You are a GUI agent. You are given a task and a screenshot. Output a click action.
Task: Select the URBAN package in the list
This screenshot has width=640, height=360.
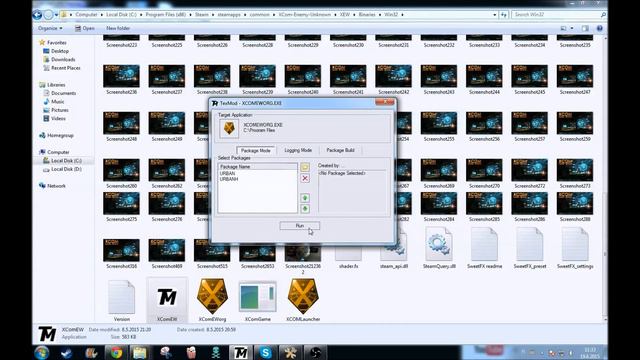tap(227, 173)
